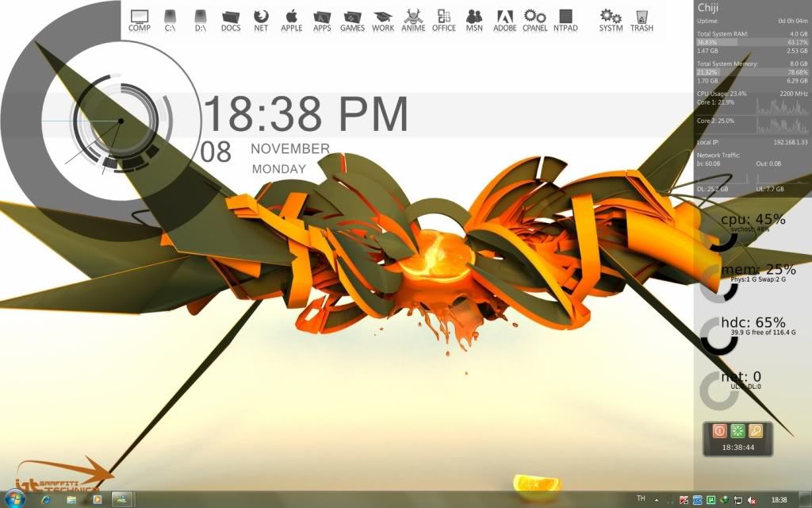The height and width of the screenshot is (508, 812).
Task: Click the red shutdown power button
Action: coord(719,430)
